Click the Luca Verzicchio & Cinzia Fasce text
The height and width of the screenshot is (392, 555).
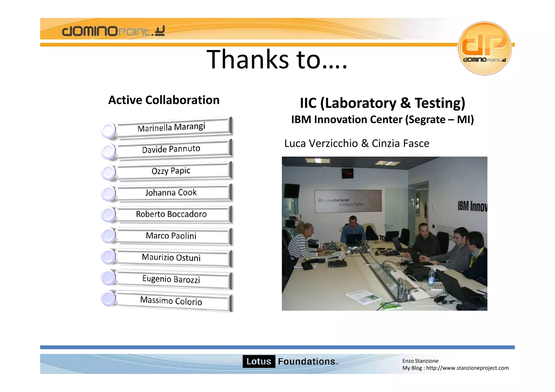coord(357,143)
